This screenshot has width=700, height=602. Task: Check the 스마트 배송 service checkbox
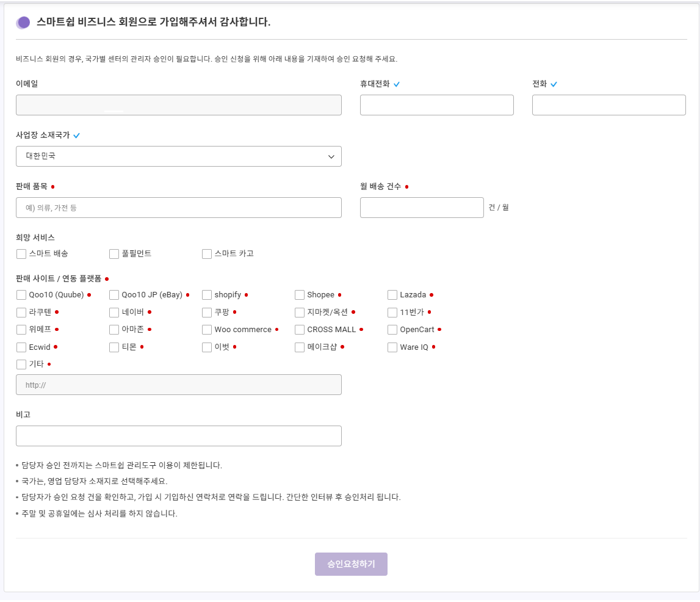pyautogui.click(x=21, y=253)
